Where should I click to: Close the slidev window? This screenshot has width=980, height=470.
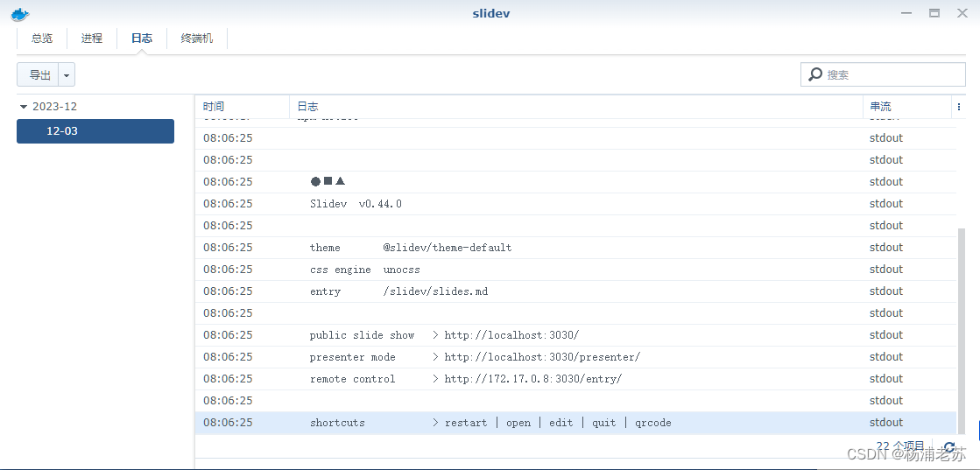pos(962,13)
